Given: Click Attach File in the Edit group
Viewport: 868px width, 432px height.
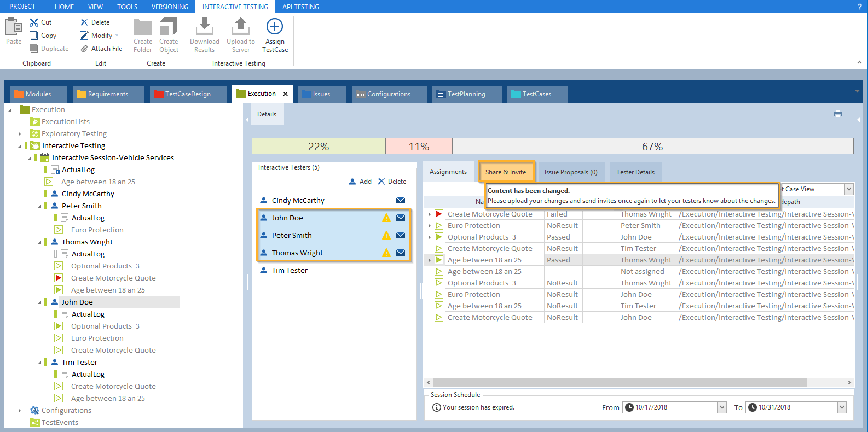Looking at the screenshot, I should click(x=101, y=49).
